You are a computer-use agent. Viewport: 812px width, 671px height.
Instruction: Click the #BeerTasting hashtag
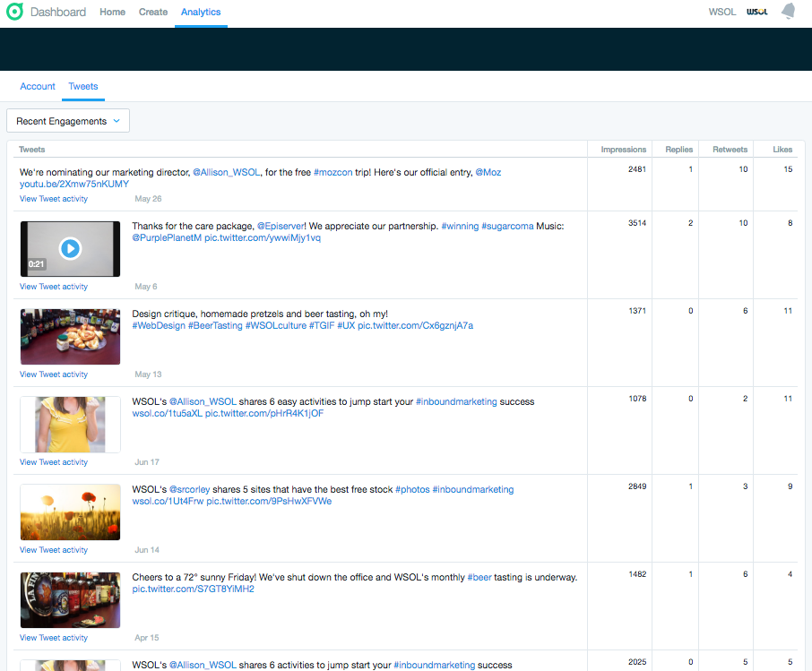click(x=215, y=326)
